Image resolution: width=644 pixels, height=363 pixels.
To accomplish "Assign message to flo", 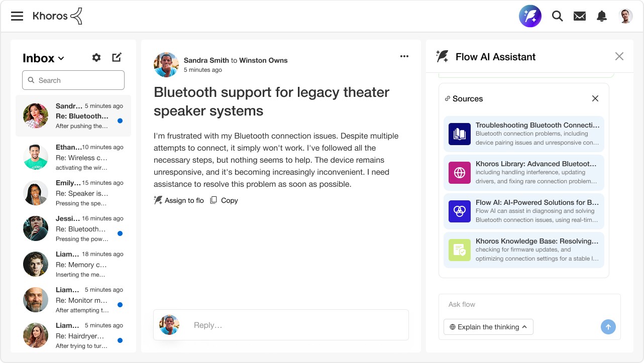I will (x=179, y=200).
